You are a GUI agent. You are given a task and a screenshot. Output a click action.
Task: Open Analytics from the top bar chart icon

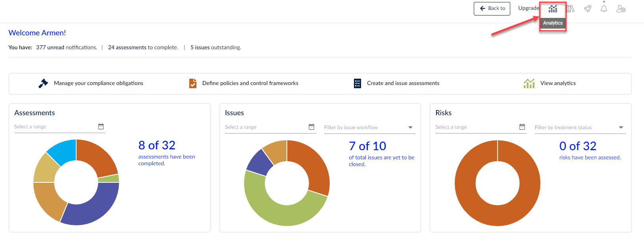point(553,9)
